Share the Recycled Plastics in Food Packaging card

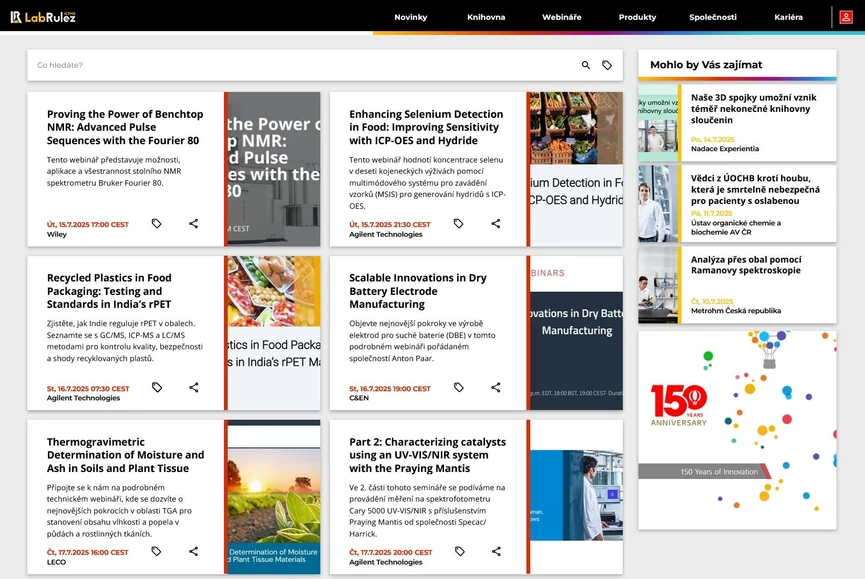point(194,388)
